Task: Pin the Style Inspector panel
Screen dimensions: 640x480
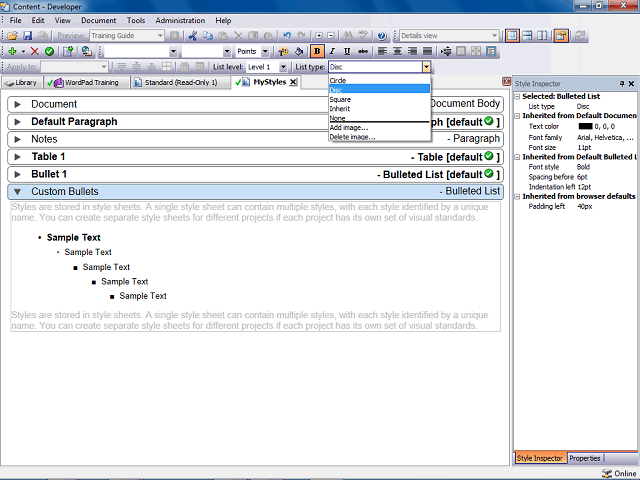Action: click(x=622, y=84)
